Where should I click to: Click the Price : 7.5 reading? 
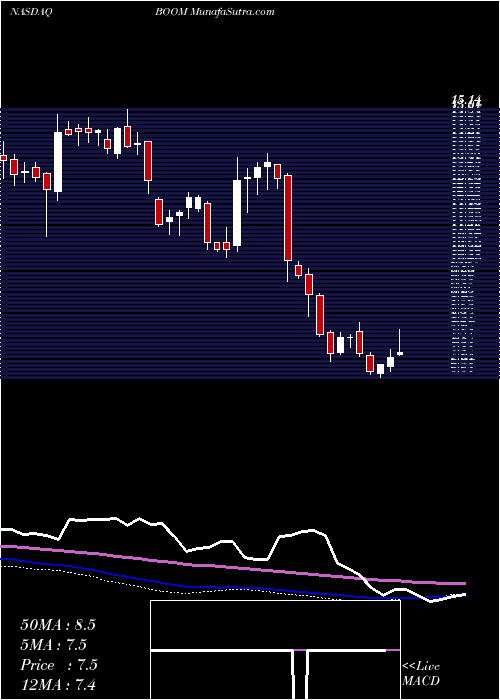[59, 665]
